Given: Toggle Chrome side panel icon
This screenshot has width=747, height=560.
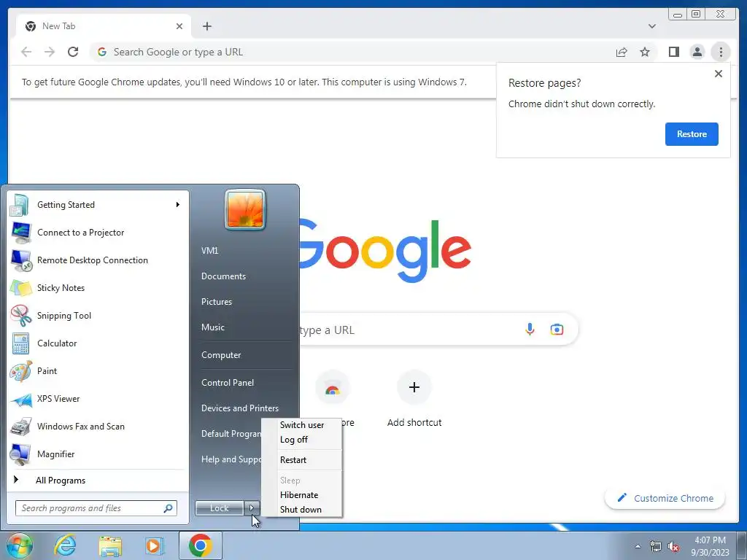Looking at the screenshot, I should (673, 52).
